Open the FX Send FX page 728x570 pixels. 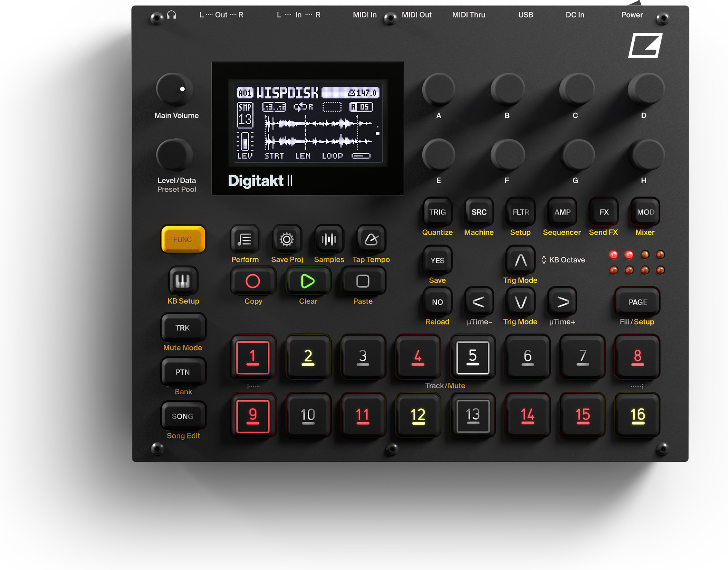[604, 212]
